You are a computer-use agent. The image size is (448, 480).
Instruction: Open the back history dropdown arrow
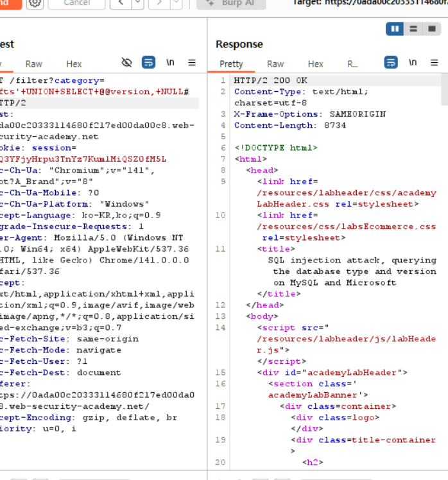coord(138,3)
